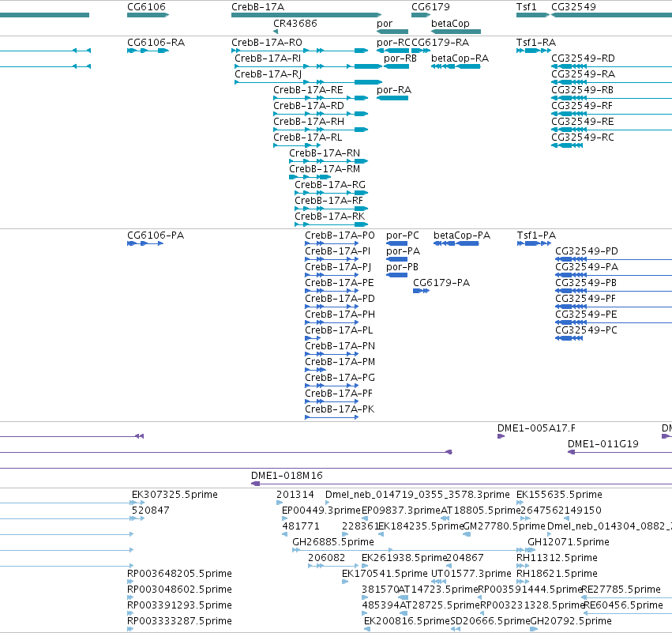Screen dimensions: 672x633
Task: Select the GH12071.5prime EST label
Action: pos(569,542)
